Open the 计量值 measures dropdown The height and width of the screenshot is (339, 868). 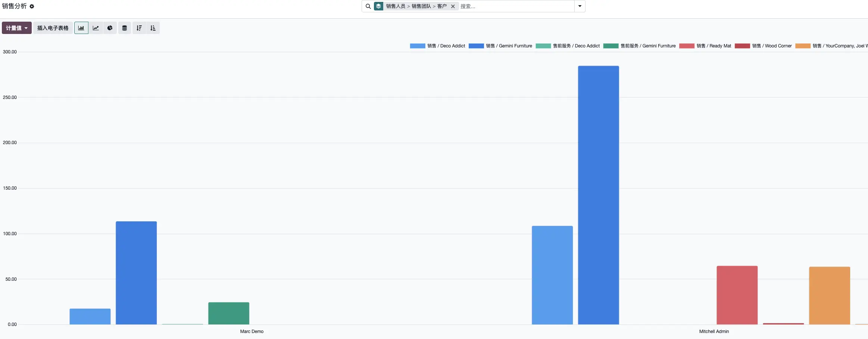coord(16,28)
